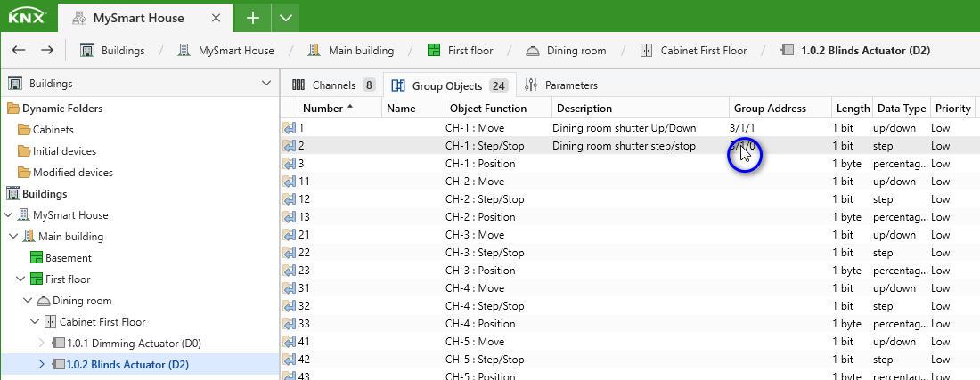Click the Buildings breadcrumb icon
The height and width of the screenshot is (380, 980).
[87, 51]
